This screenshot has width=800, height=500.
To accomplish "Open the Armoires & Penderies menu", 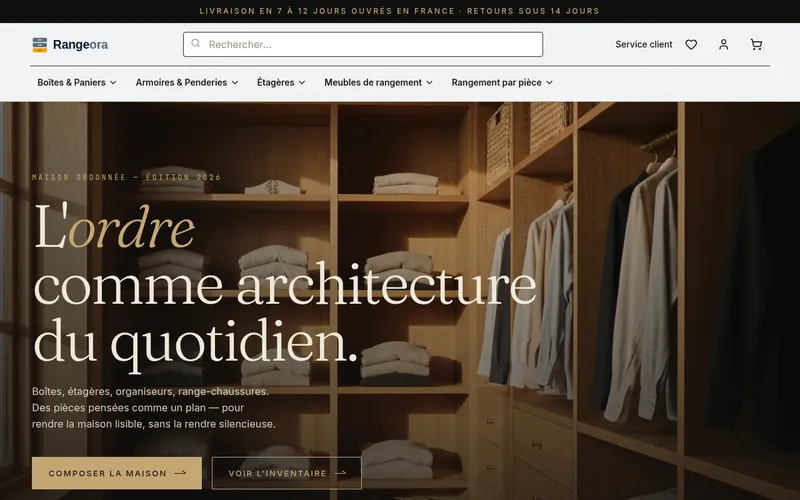I will pyautogui.click(x=187, y=83).
